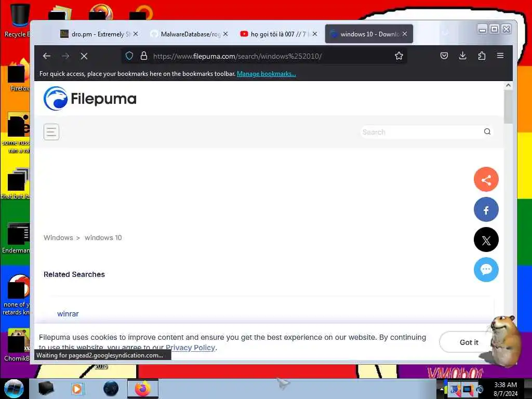Select the ChomikB desktop icon
The image size is (532, 399).
(x=16, y=345)
